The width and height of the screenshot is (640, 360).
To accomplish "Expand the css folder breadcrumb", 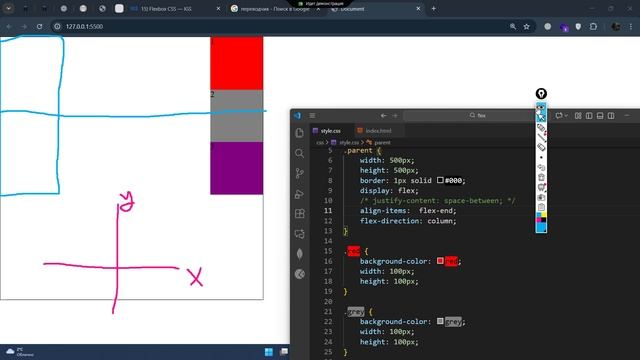I will (320, 142).
